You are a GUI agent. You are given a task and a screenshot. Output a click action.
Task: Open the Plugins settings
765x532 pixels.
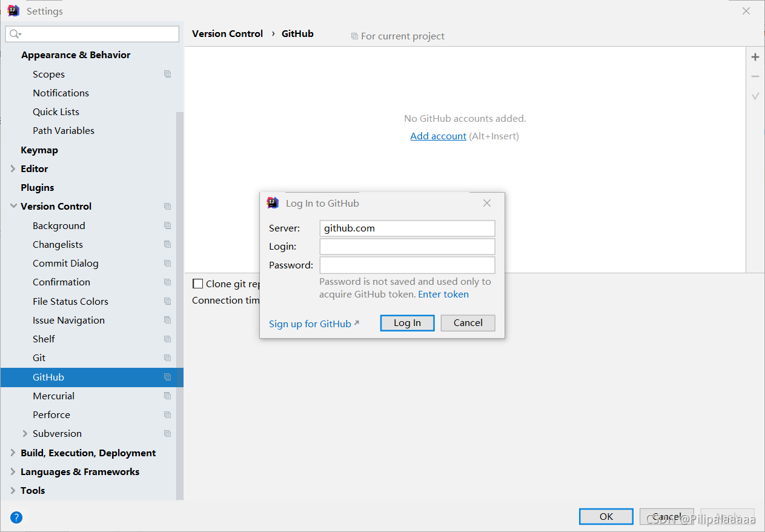[x=38, y=187]
